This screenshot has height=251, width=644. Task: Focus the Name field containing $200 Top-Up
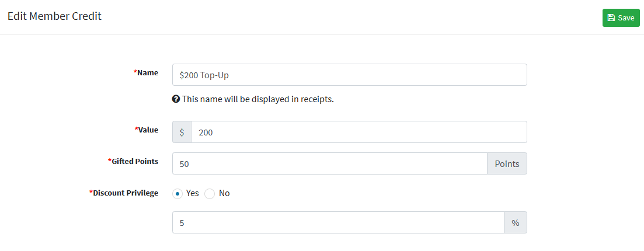[x=350, y=75]
